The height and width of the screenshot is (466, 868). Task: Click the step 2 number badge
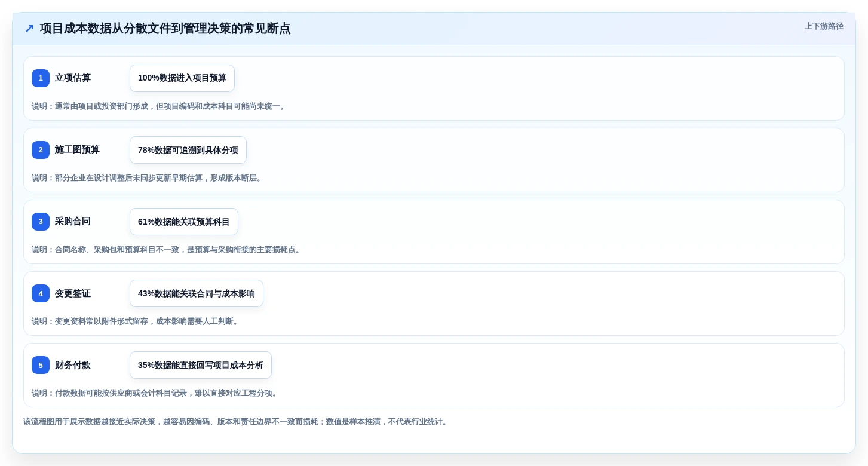[x=41, y=150]
